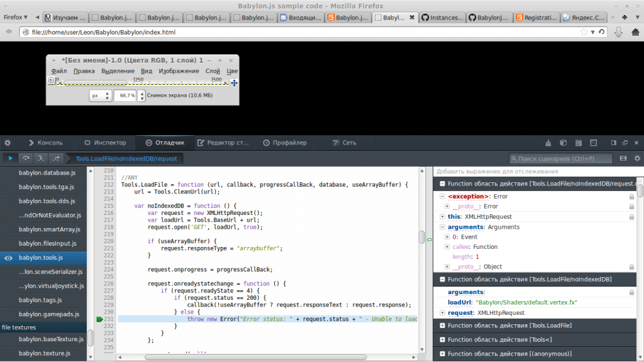
Task: Expand the 0: Event entry
Action: pos(447,237)
